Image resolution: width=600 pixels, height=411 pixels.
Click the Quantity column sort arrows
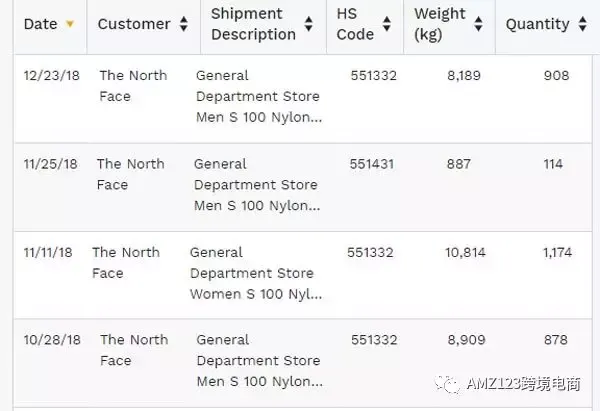[583, 24]
